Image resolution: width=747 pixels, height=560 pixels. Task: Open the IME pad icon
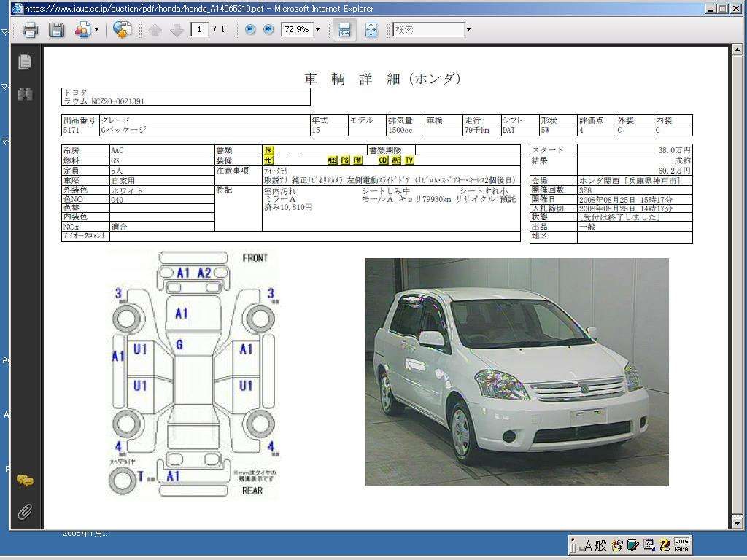618,545
